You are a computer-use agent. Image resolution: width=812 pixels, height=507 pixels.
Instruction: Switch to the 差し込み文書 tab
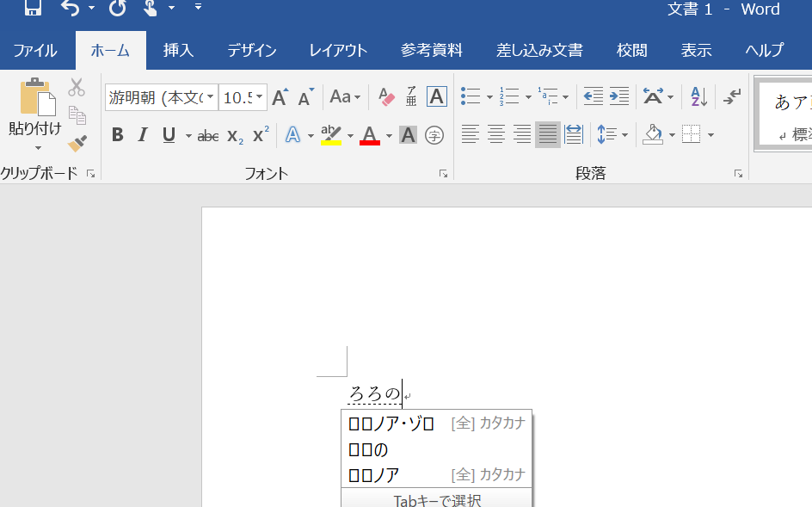tap(539, 50)
